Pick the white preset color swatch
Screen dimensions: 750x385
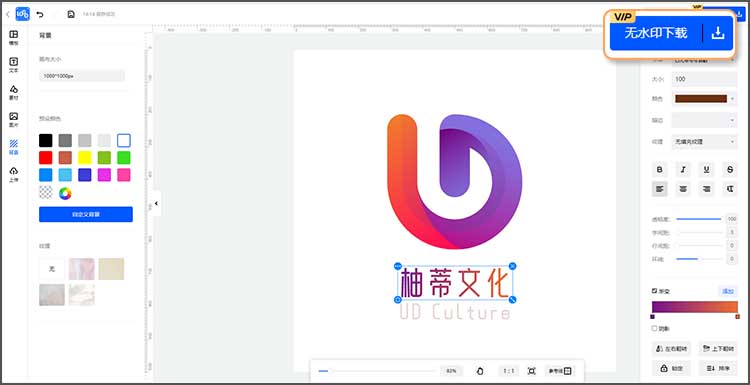point(124,141)
